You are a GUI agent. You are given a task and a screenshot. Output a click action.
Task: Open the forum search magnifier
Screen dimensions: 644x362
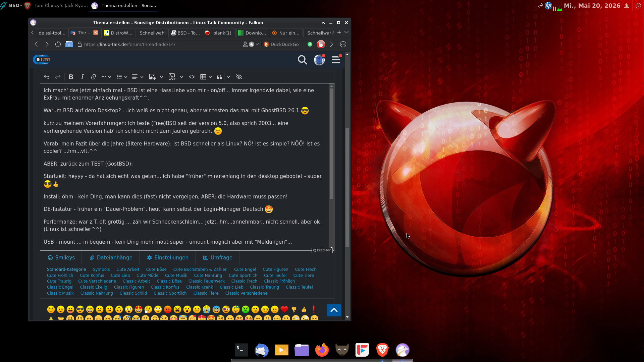(x=303, y=60)
